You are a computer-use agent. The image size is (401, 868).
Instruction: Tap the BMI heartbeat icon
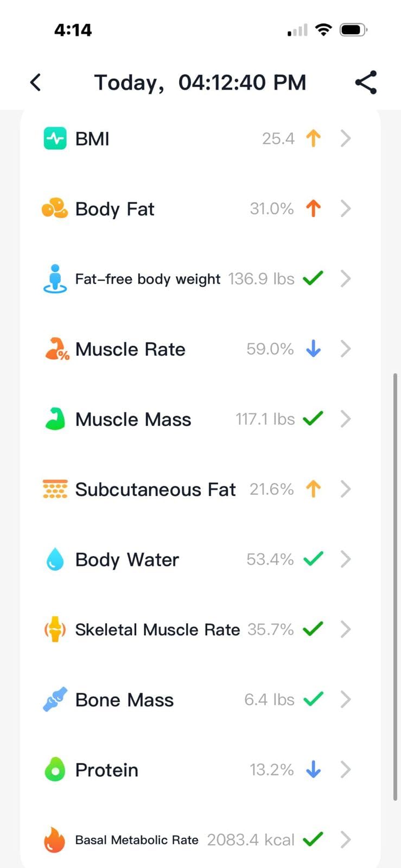click(x=55, y=139)
